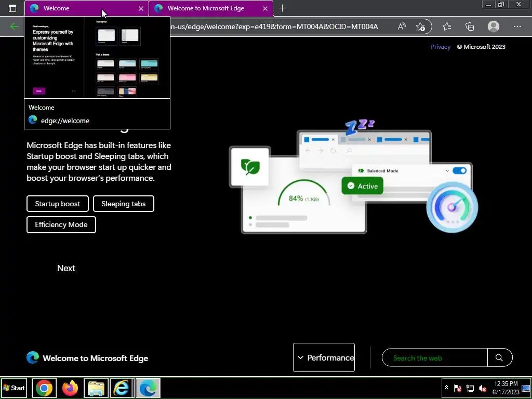Image resolution: width=532 pixels, height=399 pixels.
Task: Open File Explorer from taskbar
Action: click(x=96, y=388)
